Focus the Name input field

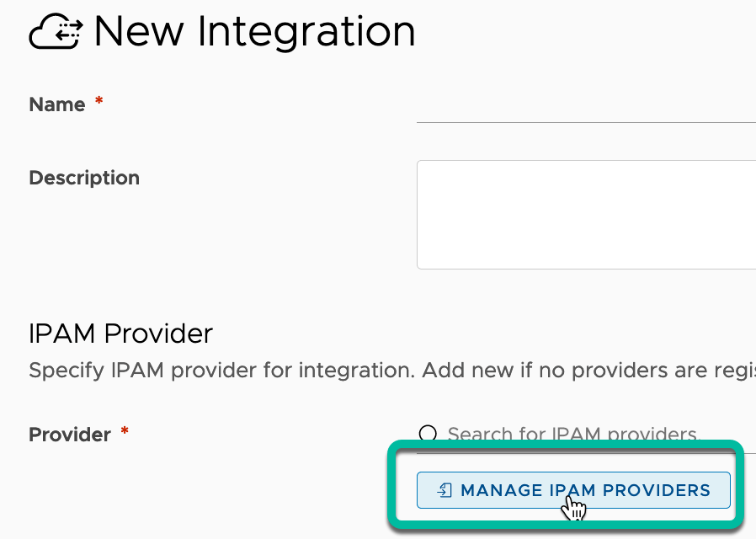pos(586,107)
